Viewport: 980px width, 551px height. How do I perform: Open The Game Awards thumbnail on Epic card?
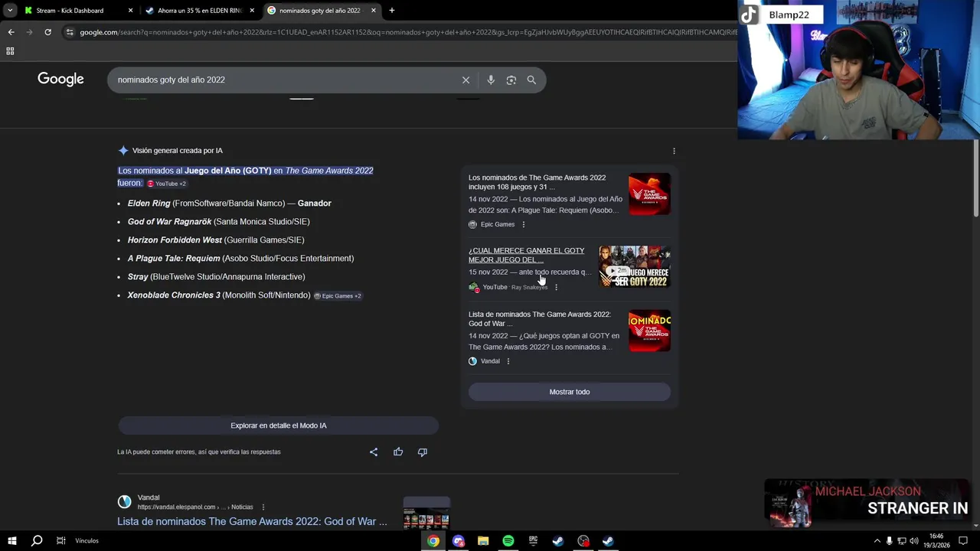(649, 194)
